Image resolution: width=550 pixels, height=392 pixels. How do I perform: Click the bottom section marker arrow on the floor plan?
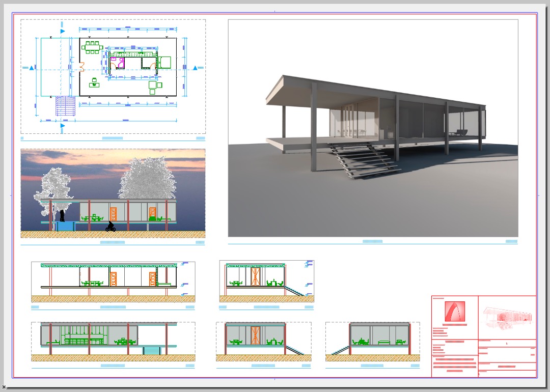63,126
